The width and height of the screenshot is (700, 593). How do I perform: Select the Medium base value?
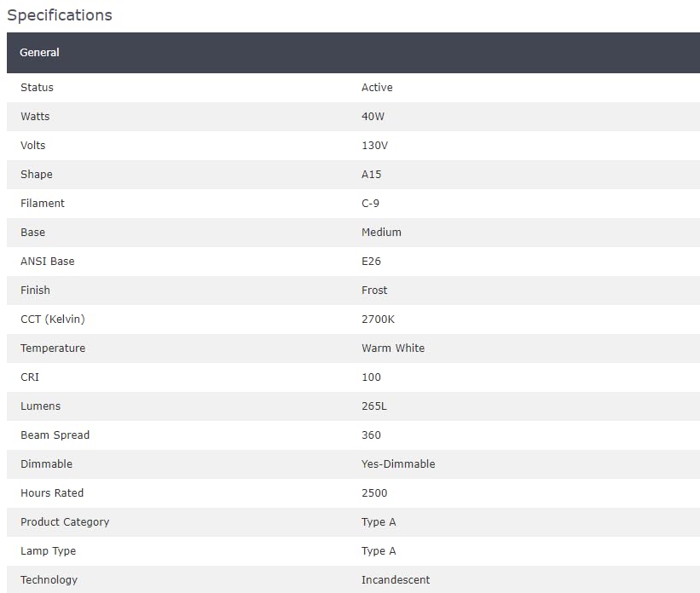[381, 233]
